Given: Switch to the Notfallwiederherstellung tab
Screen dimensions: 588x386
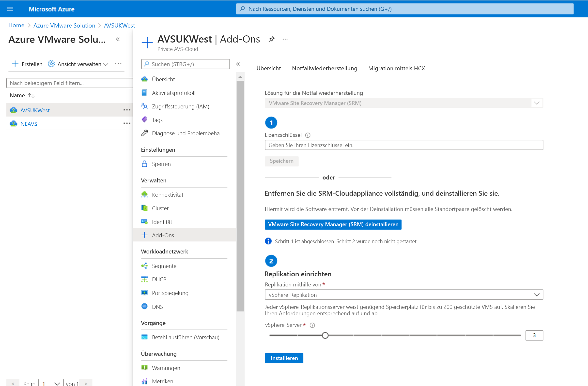Looking at the screenshot, I should point(325,68).
